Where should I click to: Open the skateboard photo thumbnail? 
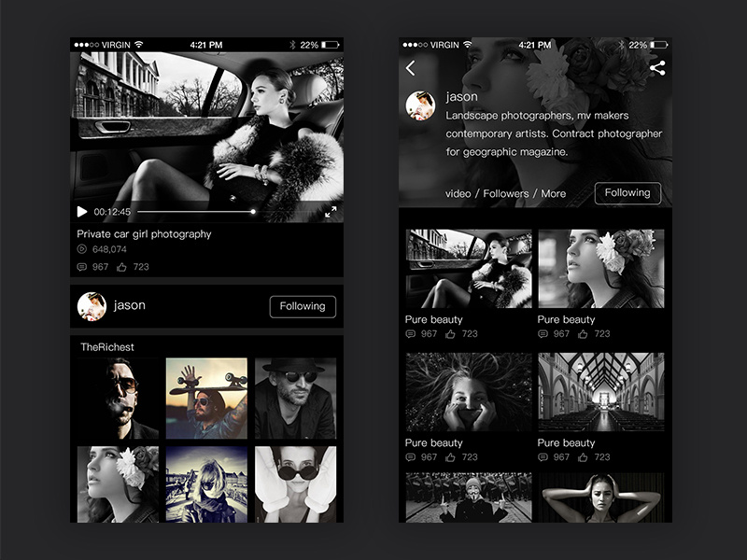207,397
